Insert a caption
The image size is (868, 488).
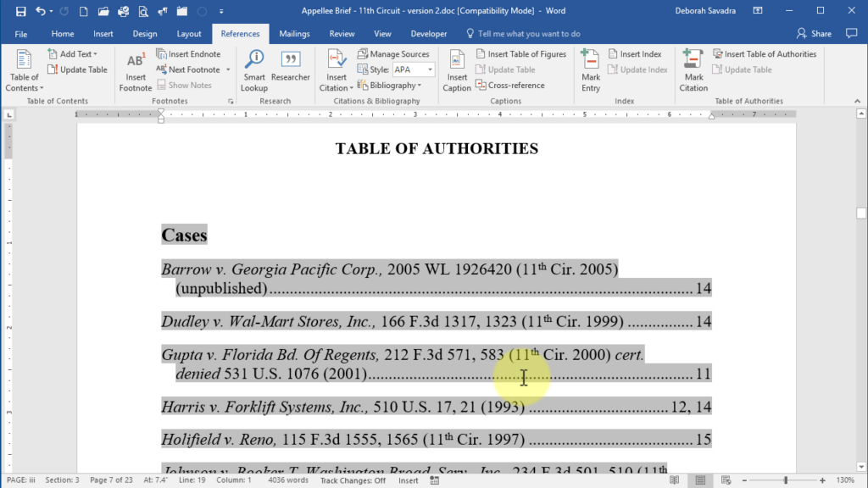(x=456, y=69)
